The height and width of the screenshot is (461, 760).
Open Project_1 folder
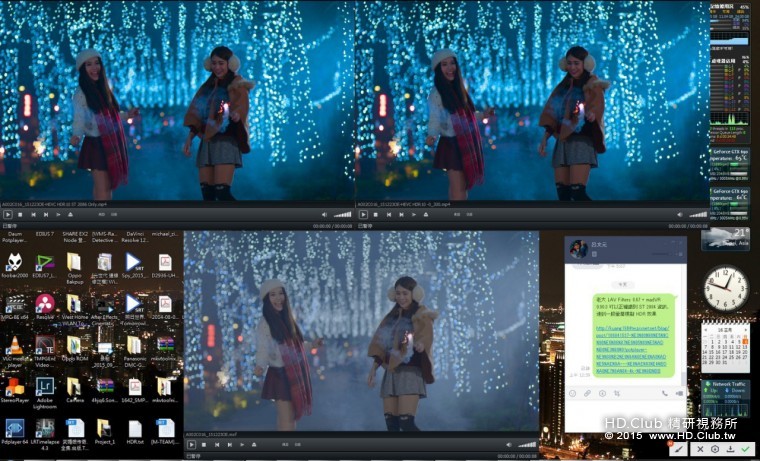[104, 431]
